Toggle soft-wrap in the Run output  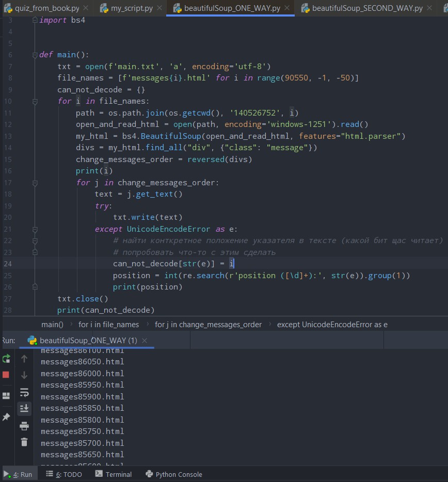pos(24,392)
